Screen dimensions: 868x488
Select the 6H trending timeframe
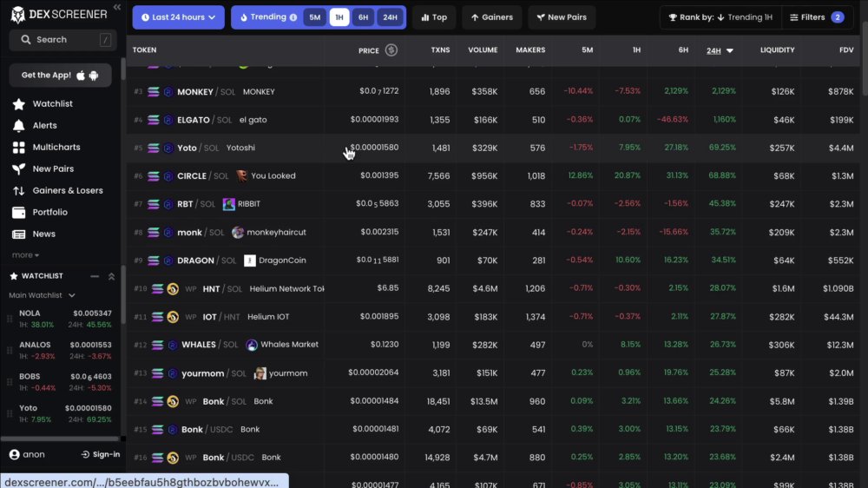(363, 17)
